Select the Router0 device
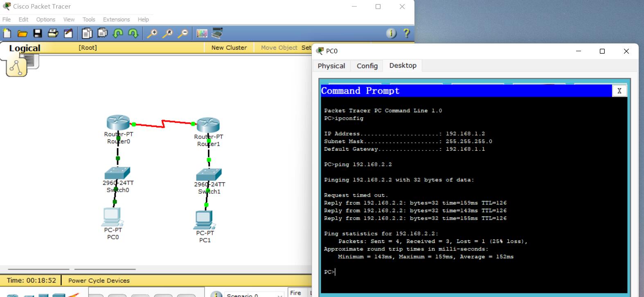 (x=118, y=123)
